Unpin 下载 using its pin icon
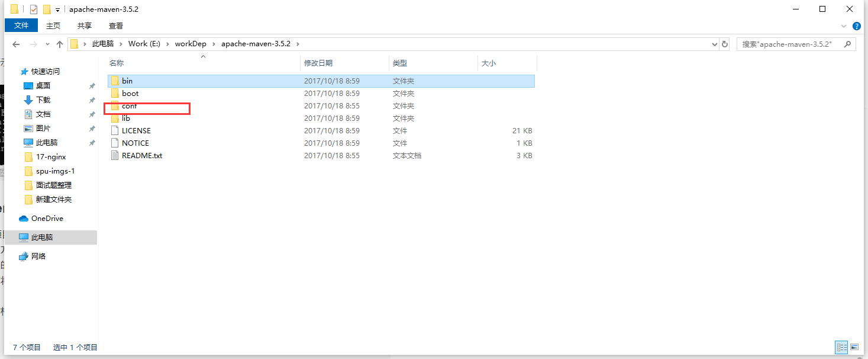Screen dimensions: 868x359 click(92, 100)
